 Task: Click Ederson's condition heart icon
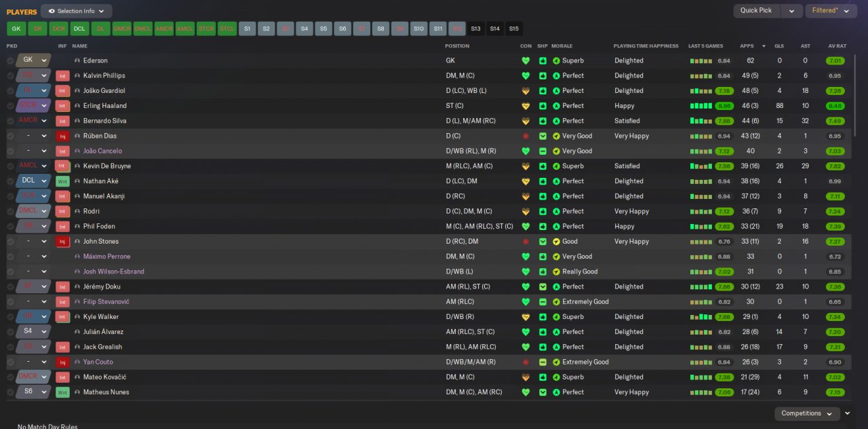click(x=525, y=60)
